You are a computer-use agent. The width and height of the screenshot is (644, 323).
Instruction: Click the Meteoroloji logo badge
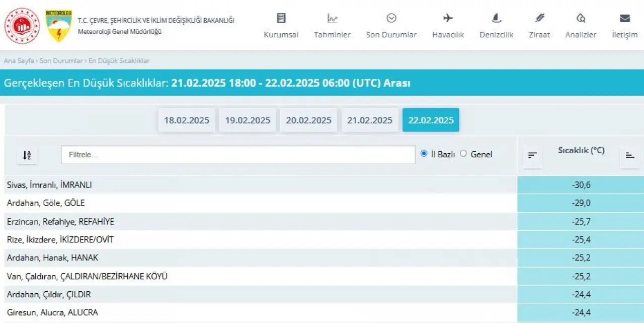[x=59, y=26]
